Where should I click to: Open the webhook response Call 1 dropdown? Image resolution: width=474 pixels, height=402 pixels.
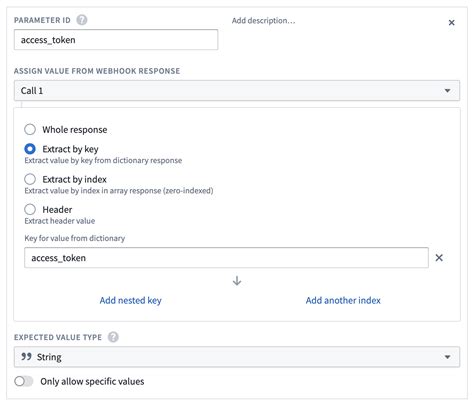[x=237, y=90]
